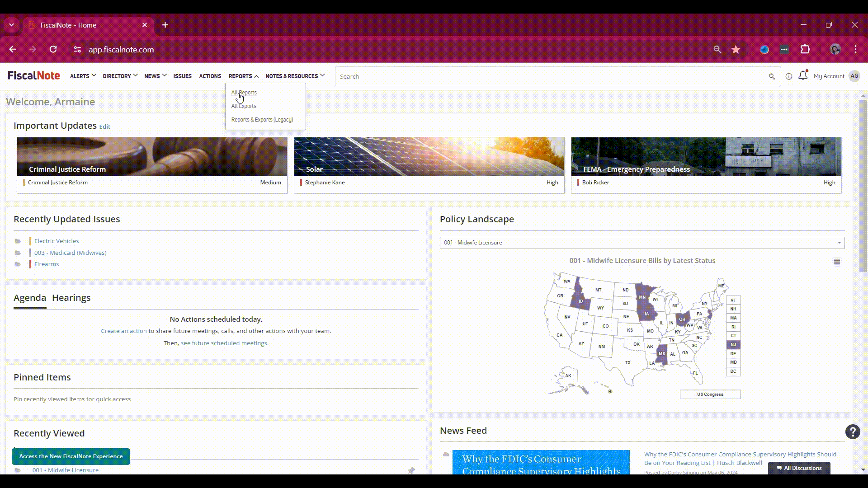868x488 pixels.
Task: Click Access the New FiscalNote Experience
Action: (71, 456)
